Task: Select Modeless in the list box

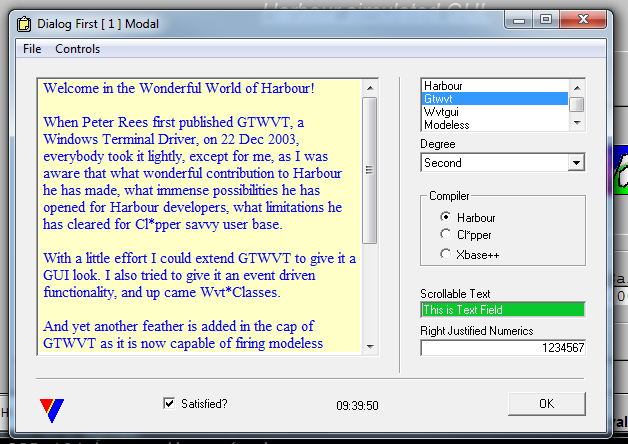Action: [495, 125]
